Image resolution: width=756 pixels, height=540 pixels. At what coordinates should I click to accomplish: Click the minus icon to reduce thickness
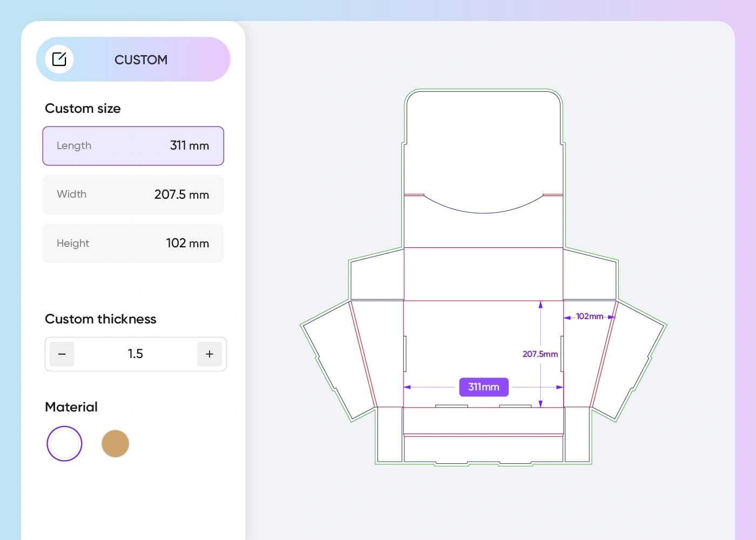click(x=62, y=354)
